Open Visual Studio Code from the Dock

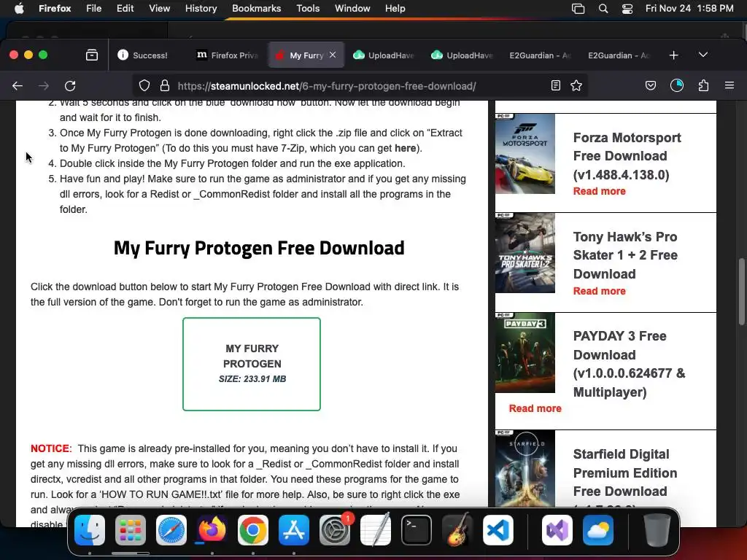tap(498, 530)
